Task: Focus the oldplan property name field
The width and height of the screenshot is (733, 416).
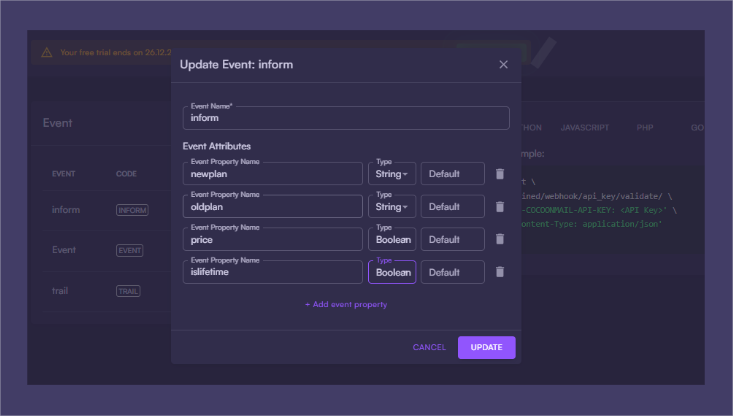Action: [x=273, y=207]
